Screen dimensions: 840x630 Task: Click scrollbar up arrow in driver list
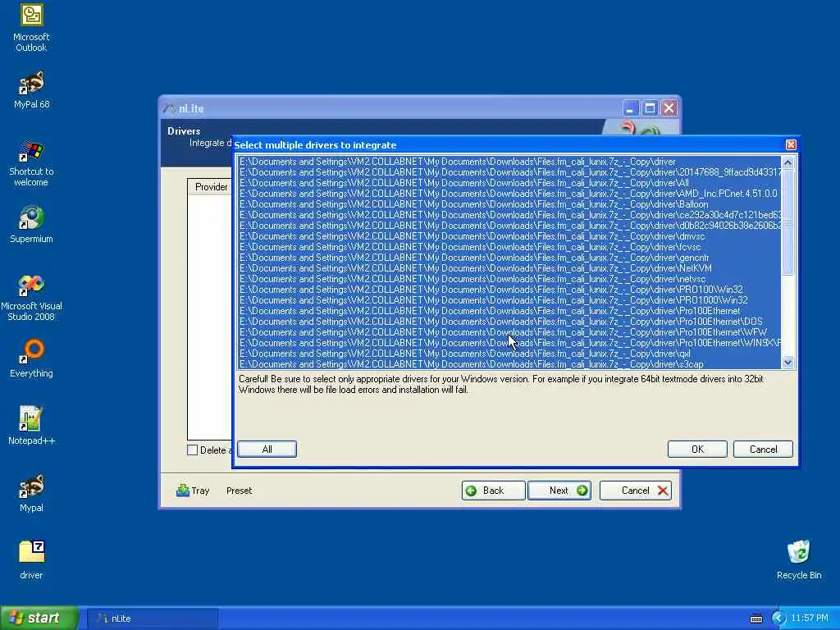click(787, 162)
